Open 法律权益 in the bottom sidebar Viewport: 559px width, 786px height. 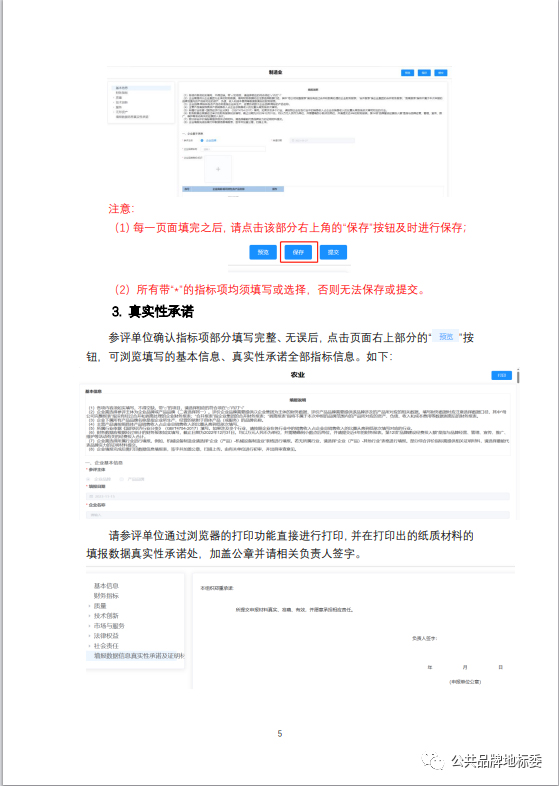point(106,636)
